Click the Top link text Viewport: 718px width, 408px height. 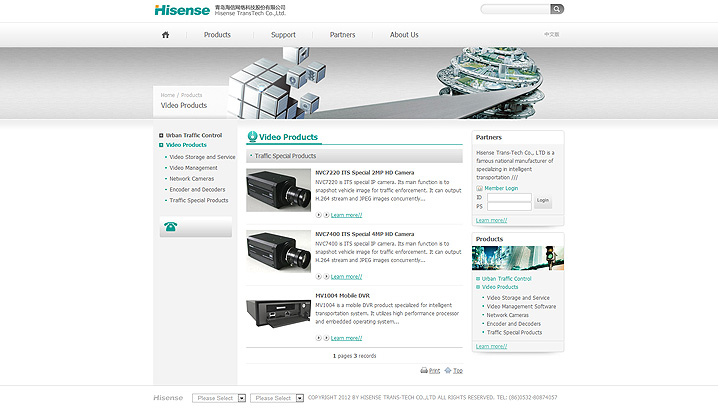(x=458, y=370)
